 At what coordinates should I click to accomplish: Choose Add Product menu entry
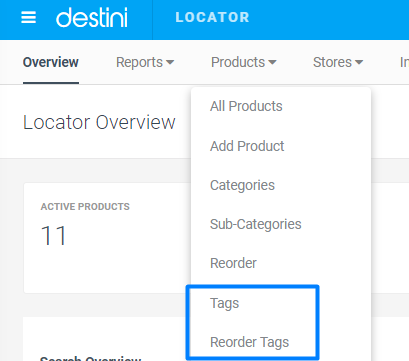click(x=247, y=146)
